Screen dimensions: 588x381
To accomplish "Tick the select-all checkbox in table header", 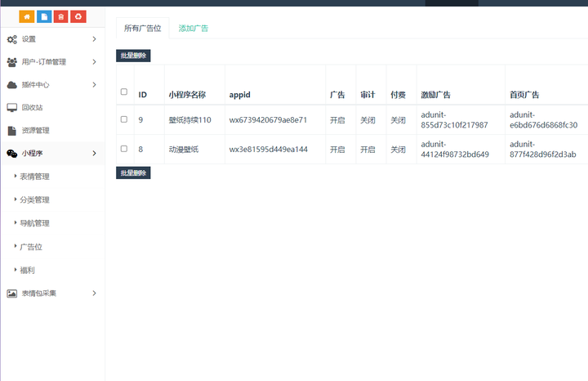I will point(124,92).
